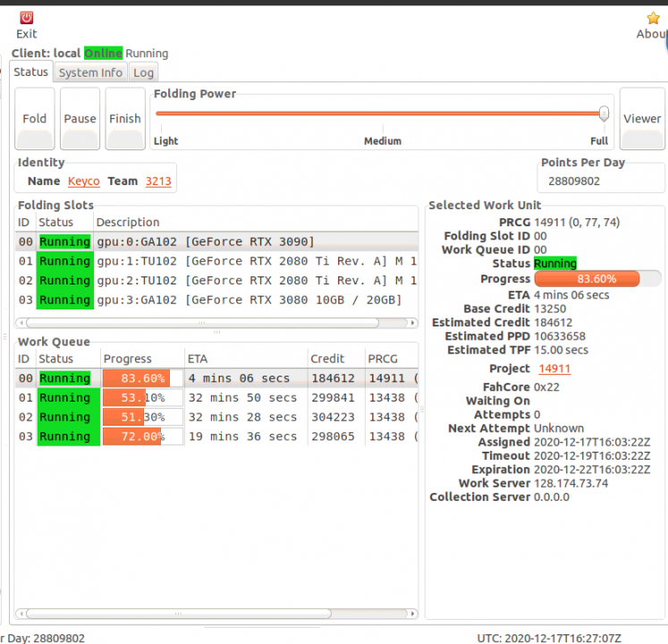Set Folding Power to Medium label
Screen dimensions: 668x644
coord(383,141)
